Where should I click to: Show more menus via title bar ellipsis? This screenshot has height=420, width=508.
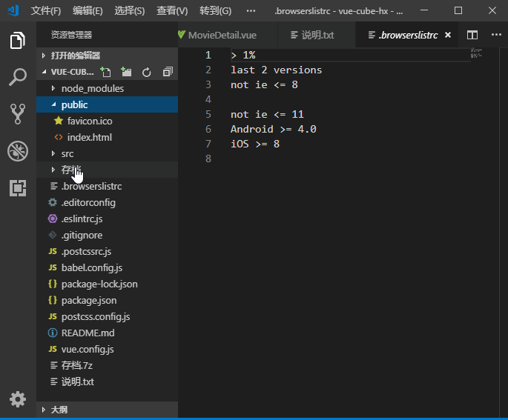pos(251,10)
